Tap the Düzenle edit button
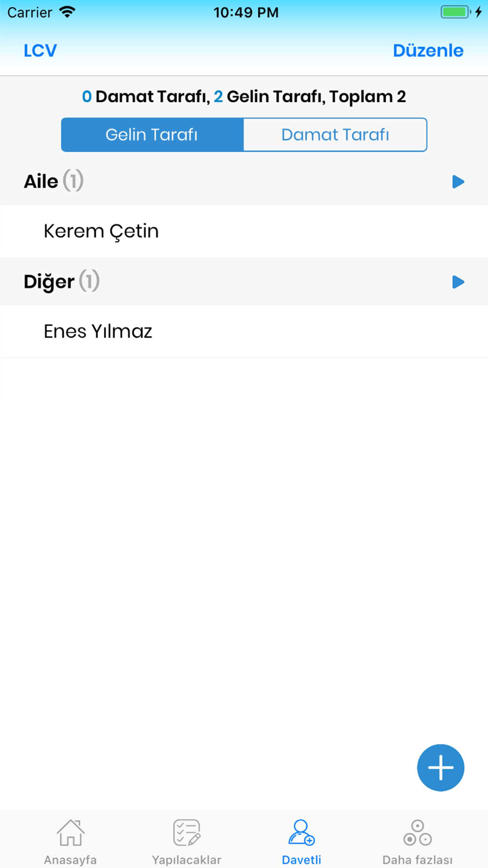The height and width of the screenshot is (868, 488). 428,50
